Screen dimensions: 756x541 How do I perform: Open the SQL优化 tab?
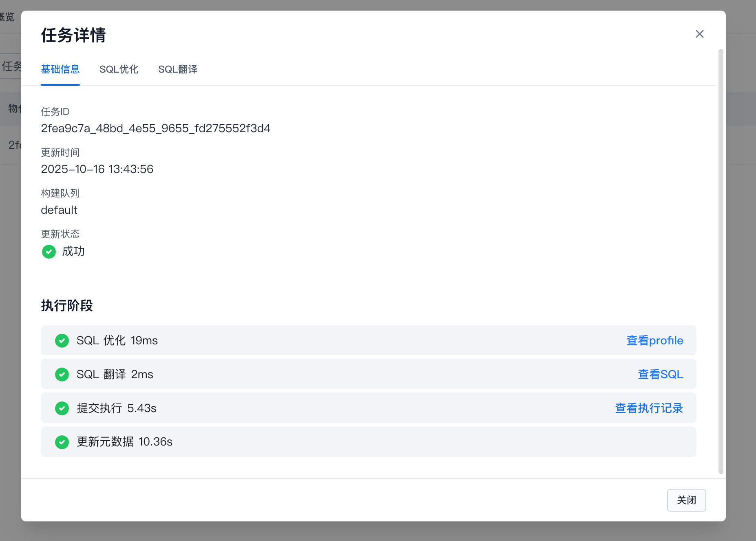(x=119, y=69)
